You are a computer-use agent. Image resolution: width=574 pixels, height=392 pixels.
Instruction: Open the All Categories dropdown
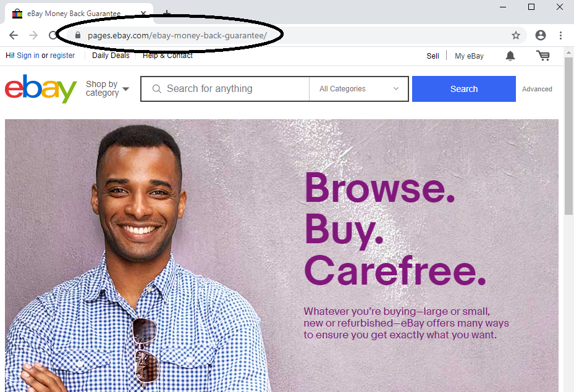pyautogui.click(x=359, y=89)
